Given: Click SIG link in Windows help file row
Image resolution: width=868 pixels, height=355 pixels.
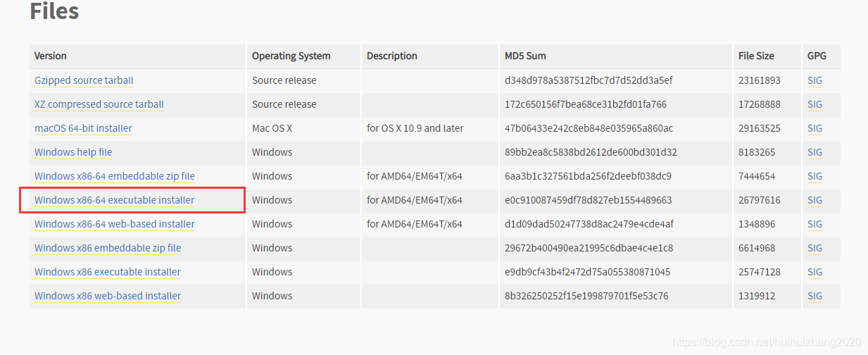Looking at the screenshot, I should point(814,152).
